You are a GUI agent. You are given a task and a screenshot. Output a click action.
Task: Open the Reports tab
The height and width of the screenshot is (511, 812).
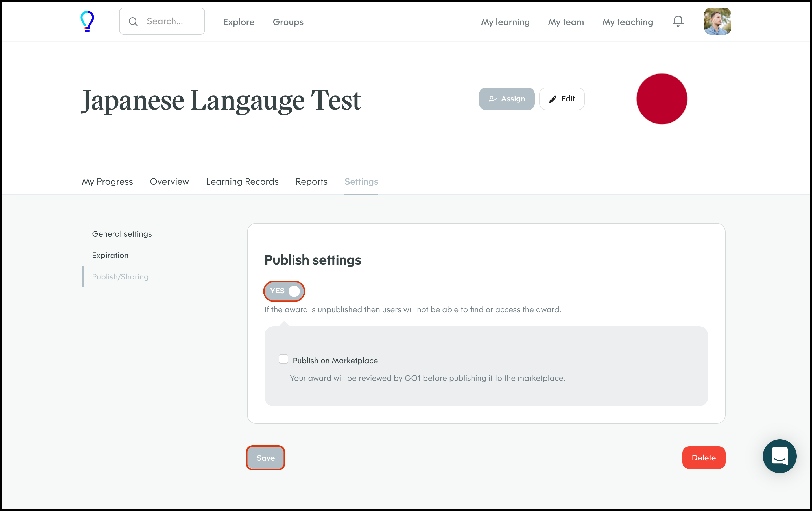(x=311, y=182)
